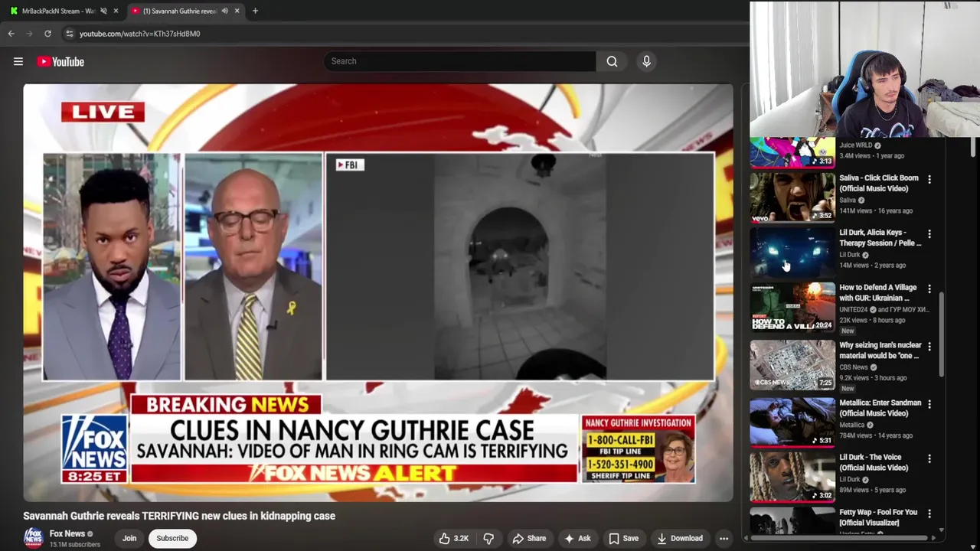Subscribe to the Fox News channel
The image size is (980, 551).
172,538
